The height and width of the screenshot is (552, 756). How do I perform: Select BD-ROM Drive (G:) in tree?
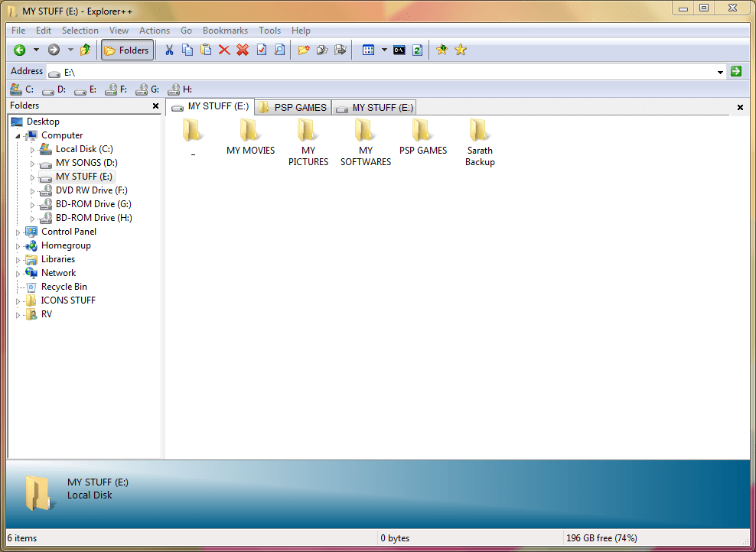pyautogui.click(x=93, y=203)
